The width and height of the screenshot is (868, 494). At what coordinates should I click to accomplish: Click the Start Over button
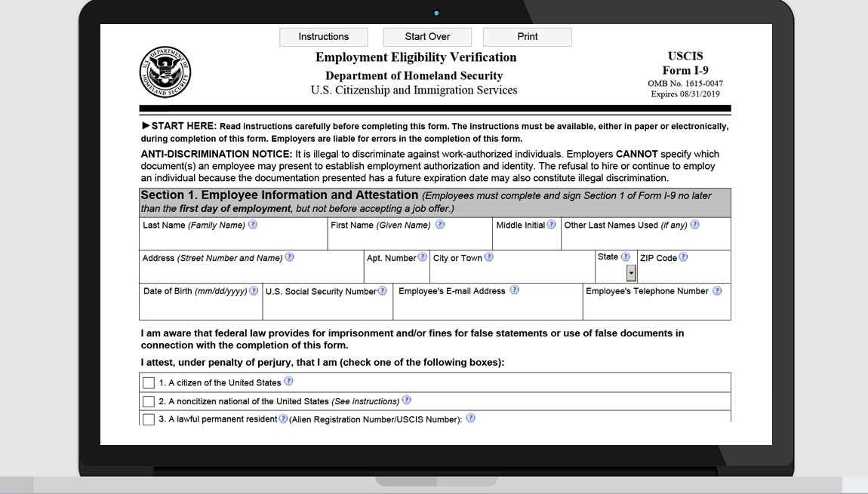point(427,37)
